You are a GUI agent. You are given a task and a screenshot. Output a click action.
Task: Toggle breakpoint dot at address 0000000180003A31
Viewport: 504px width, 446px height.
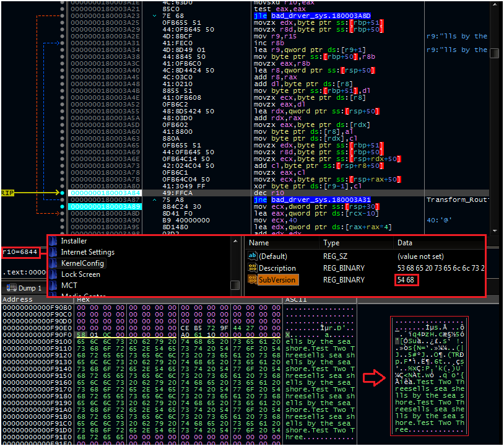(x=63, y=43)
